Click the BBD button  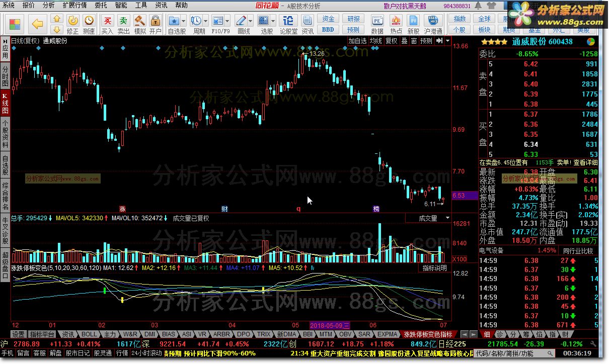328,29
